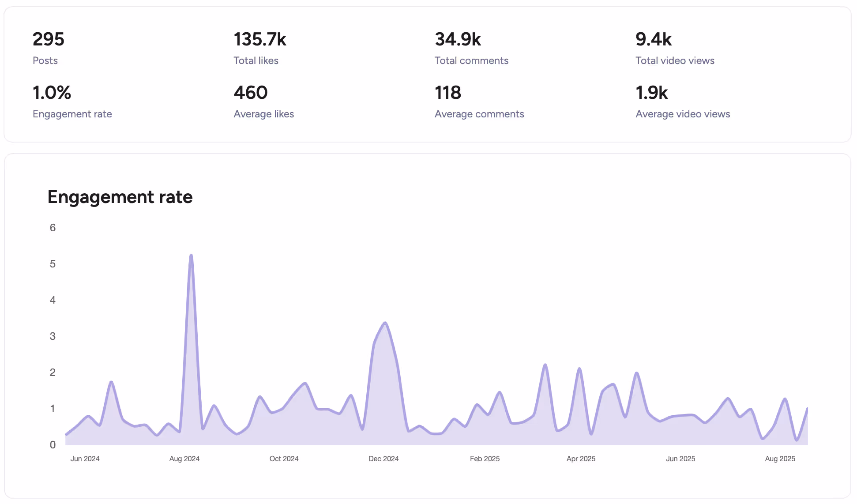Click the Dec 2024 peak on the chart
Screen dimensions: 857x504
tap(385, 323)
